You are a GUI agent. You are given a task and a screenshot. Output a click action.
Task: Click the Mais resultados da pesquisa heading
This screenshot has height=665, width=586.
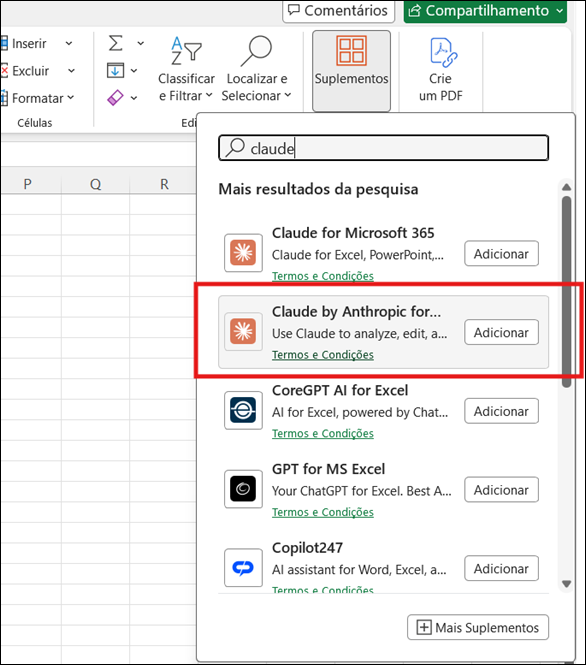[x=318, y=189]
